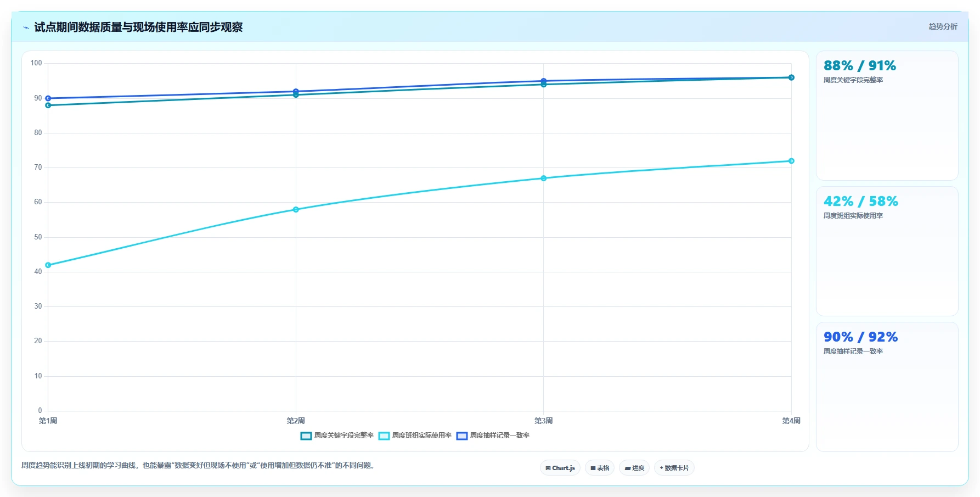Screen dimensions: 980x497
Task: Click the 周度班组实际使用率 card caption
Action: 853,216
